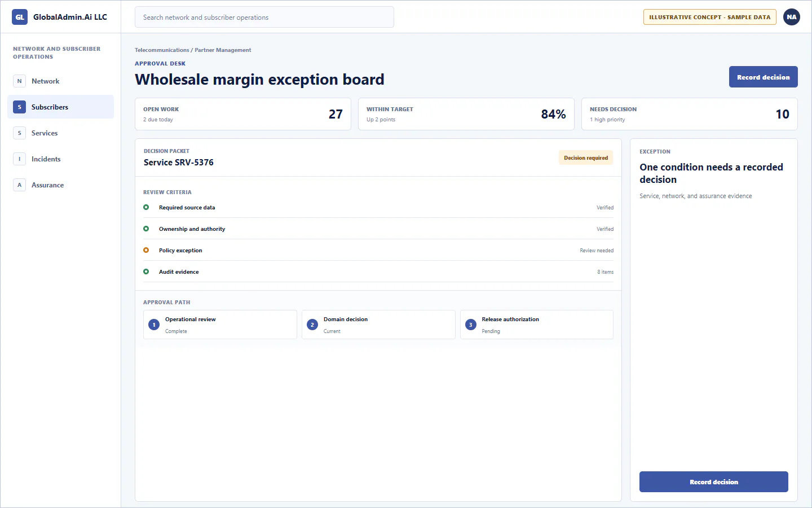Click the Illustrative Concept sample data badge
The width and height of the screenshot is (812, 508).
click(x=709, y=17)
